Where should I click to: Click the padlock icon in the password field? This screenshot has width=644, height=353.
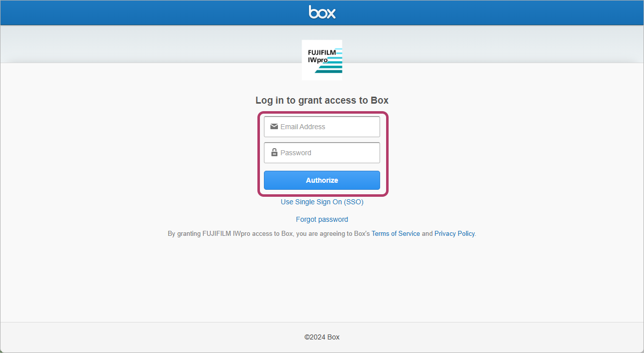click(274, 152)
